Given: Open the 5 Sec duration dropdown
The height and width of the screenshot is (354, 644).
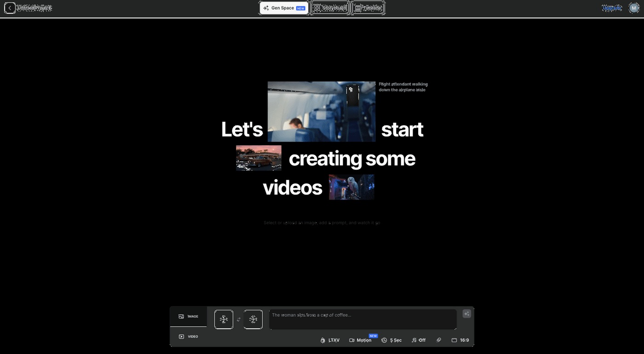Looking at the screenshot, I should (391, 340).
